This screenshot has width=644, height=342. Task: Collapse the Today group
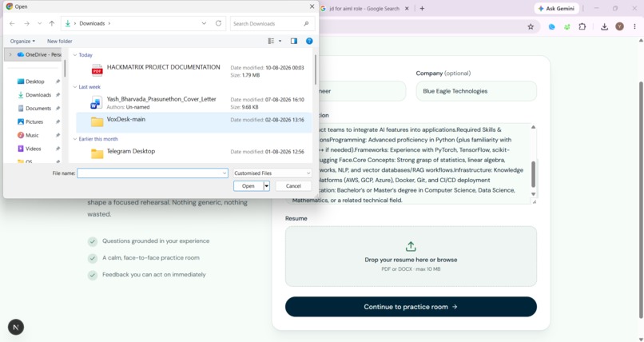75,55
